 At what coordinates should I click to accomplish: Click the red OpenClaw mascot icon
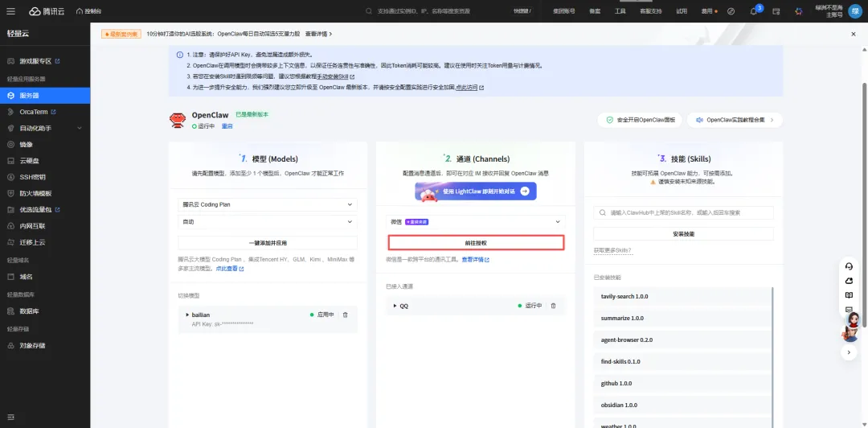tap(177, 121)
